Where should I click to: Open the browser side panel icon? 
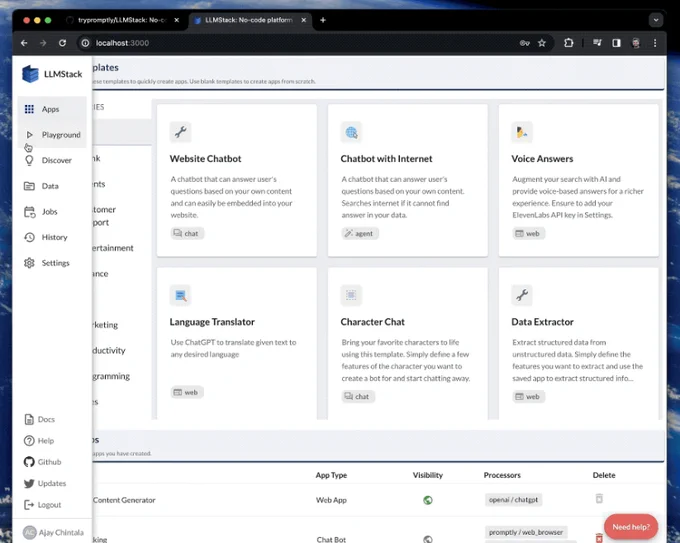[x=616, y=43]
